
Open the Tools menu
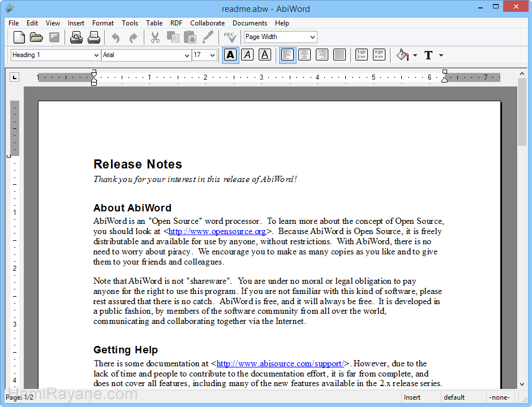130,23
